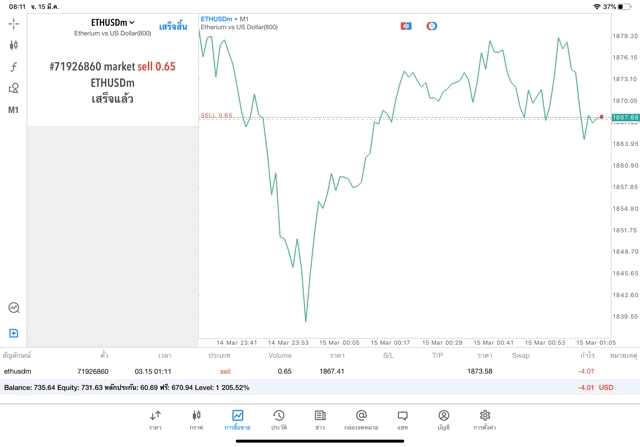Open the history clock tab

(x=279, y=420)
